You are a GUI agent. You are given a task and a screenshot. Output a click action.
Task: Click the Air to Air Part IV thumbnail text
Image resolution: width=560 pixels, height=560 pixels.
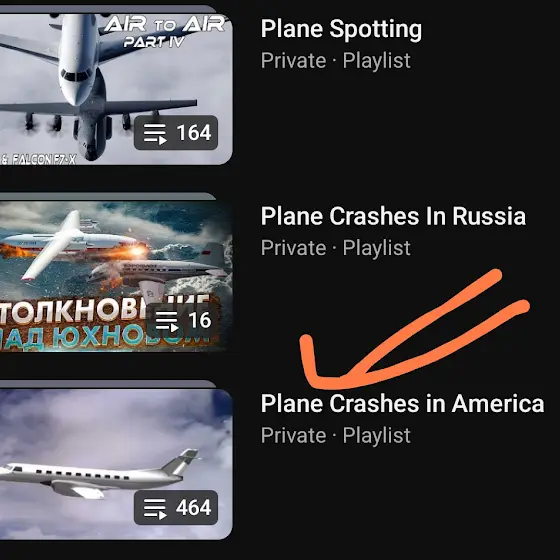(165, 31)
